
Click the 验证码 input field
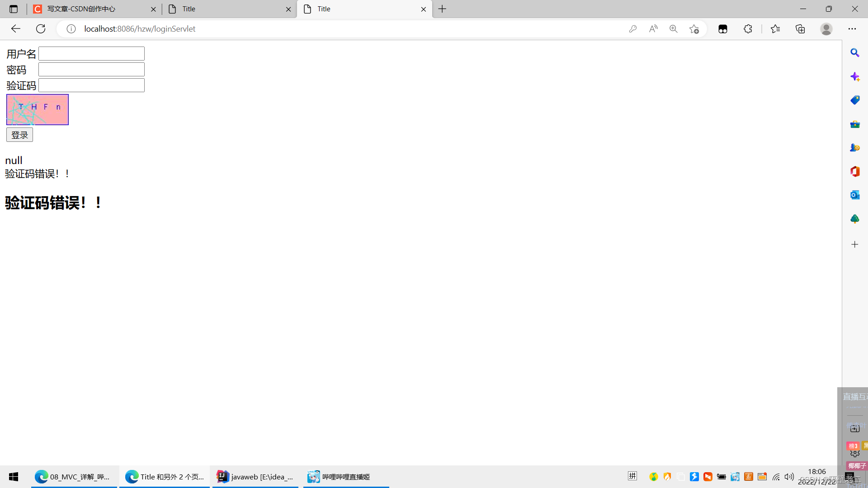coord(91,85)
